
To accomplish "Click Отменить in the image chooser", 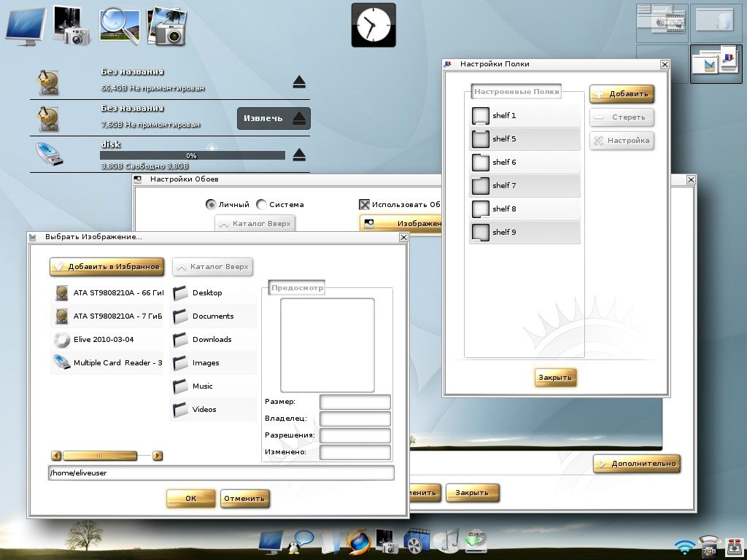I will 244,498.
